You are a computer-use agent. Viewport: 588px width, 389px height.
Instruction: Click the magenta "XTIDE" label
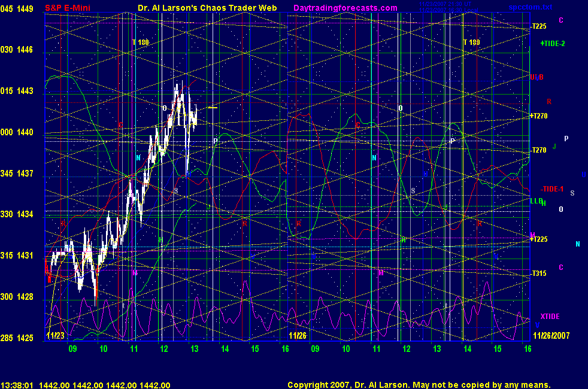click(550, 317)
